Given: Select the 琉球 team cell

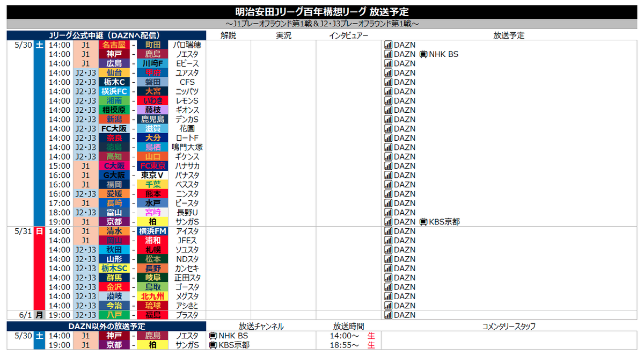Looking at the screenshot, I should (152, 306).
